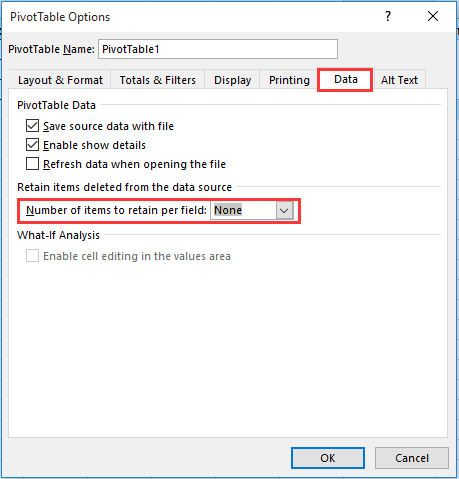Screen dimensions: 459x479
Task: Select the highlighted Data tab
Action: tap(345, 79)
